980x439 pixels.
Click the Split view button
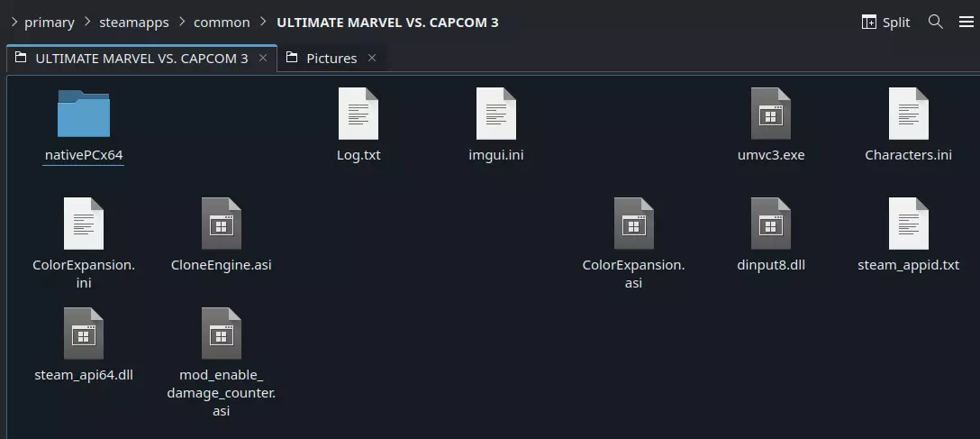pos(885,23)
